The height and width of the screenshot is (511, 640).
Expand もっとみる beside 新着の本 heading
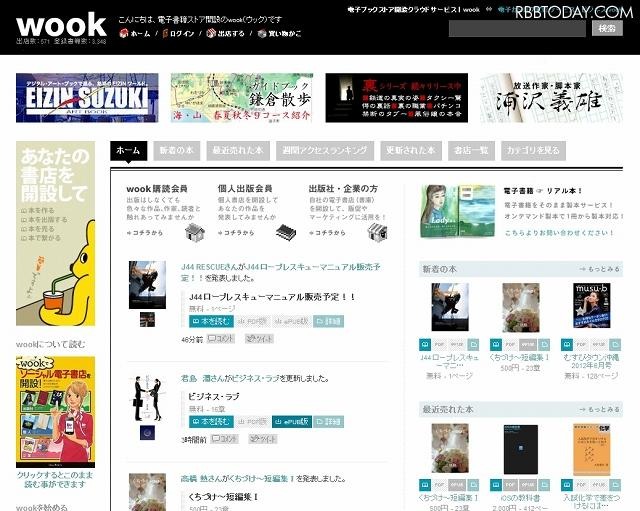click(598, 270)
